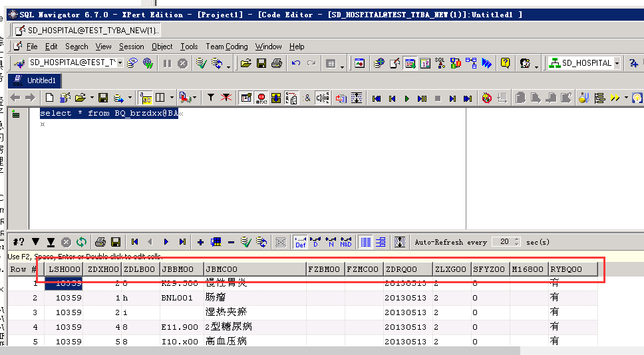
Task: Toggle the Def column width mode
Action: point(300,242)
